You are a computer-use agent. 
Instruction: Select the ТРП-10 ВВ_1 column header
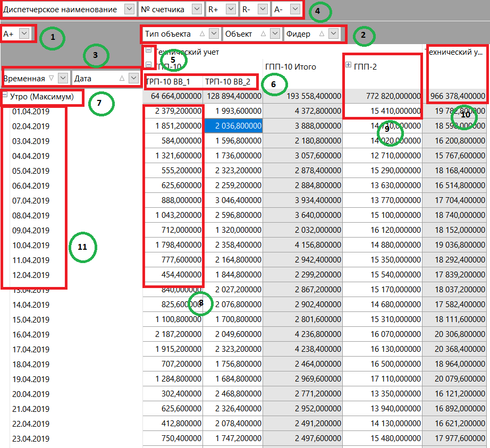pyautogui.click(x=167, y=81)
